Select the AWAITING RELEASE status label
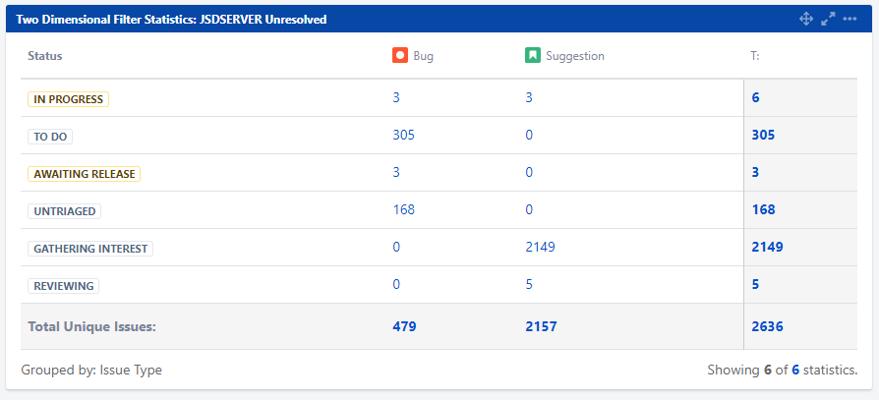879x400 pixels. 84,174
